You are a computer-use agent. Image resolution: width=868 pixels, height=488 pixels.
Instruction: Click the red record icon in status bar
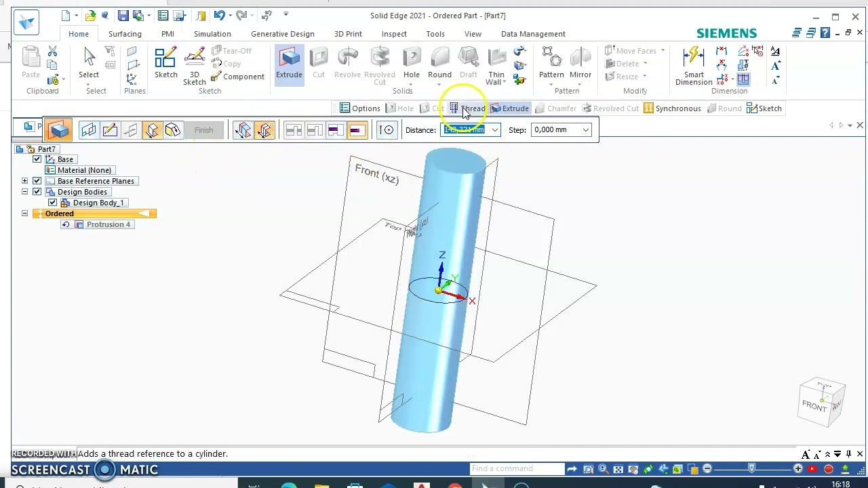tap(828, 469)
